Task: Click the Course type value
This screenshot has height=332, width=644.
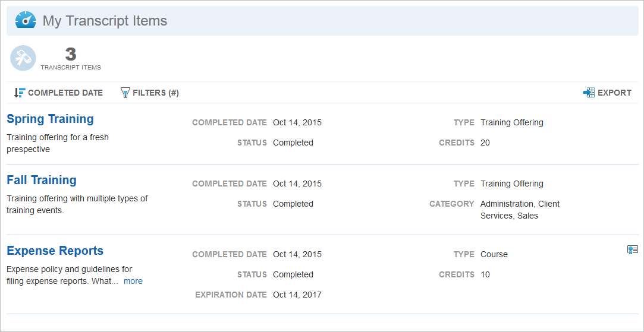Action: [494, 254]
